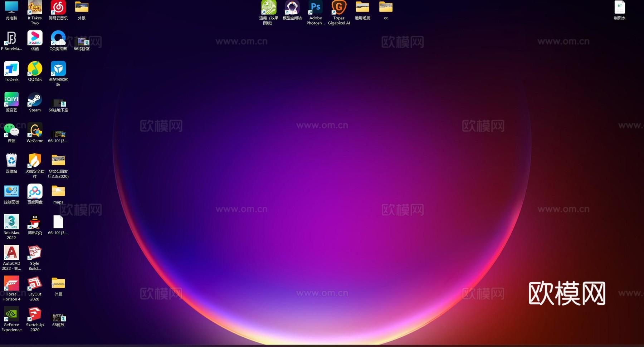The width and height of the screenshot is (644, 347).
Task: Open the 此电脑 (This PC) desktop icon
Action: 11,8
